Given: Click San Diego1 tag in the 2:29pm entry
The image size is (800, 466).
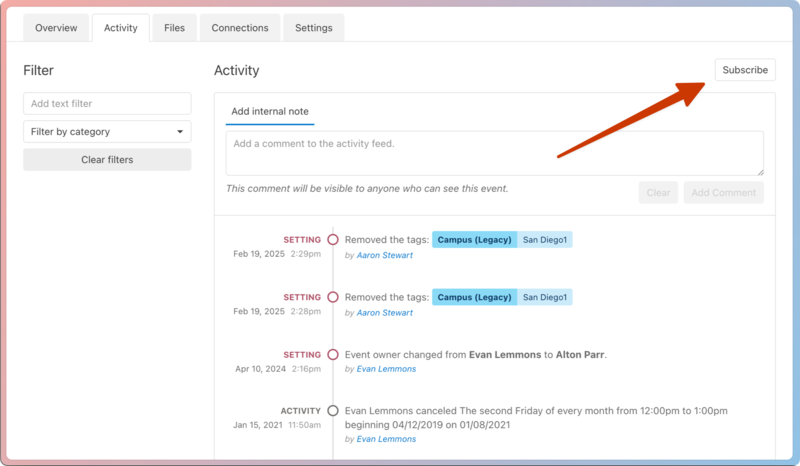Looking at the screenshot, I should point(545,240).
